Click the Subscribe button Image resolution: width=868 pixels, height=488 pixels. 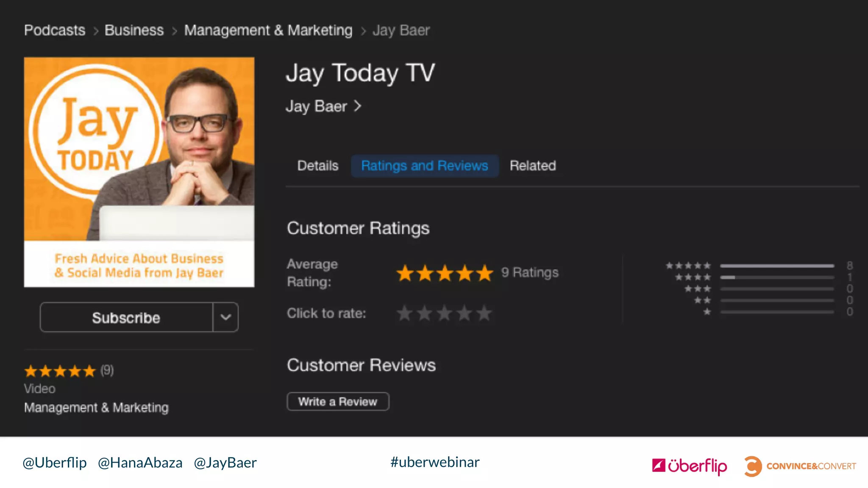pyautogui.click(x=126, y=317)
